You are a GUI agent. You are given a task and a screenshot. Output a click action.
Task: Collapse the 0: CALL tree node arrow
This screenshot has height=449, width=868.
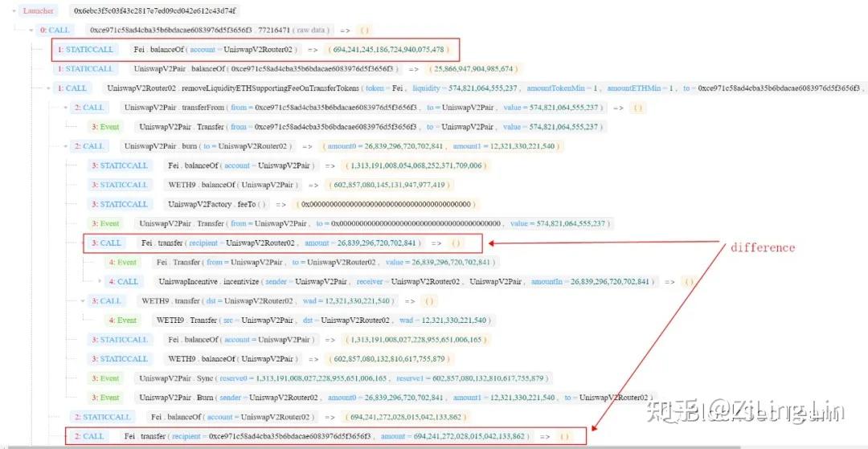click(x=31, y=30)
